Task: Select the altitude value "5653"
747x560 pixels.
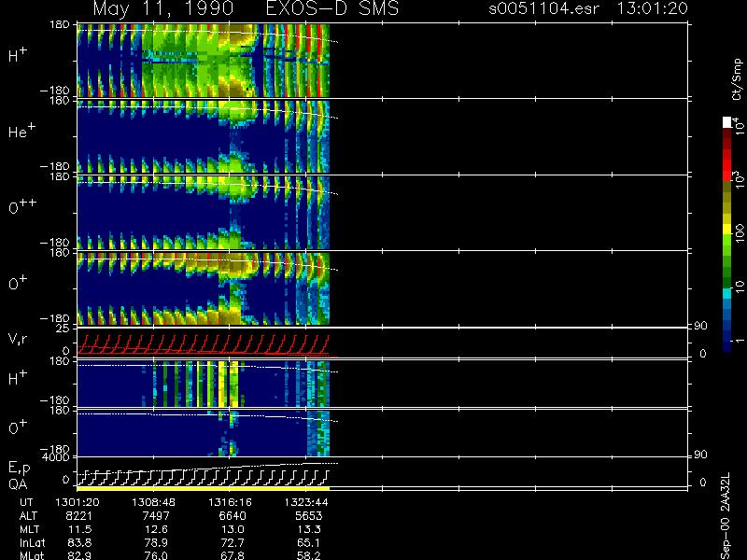Action: point(309,516)
